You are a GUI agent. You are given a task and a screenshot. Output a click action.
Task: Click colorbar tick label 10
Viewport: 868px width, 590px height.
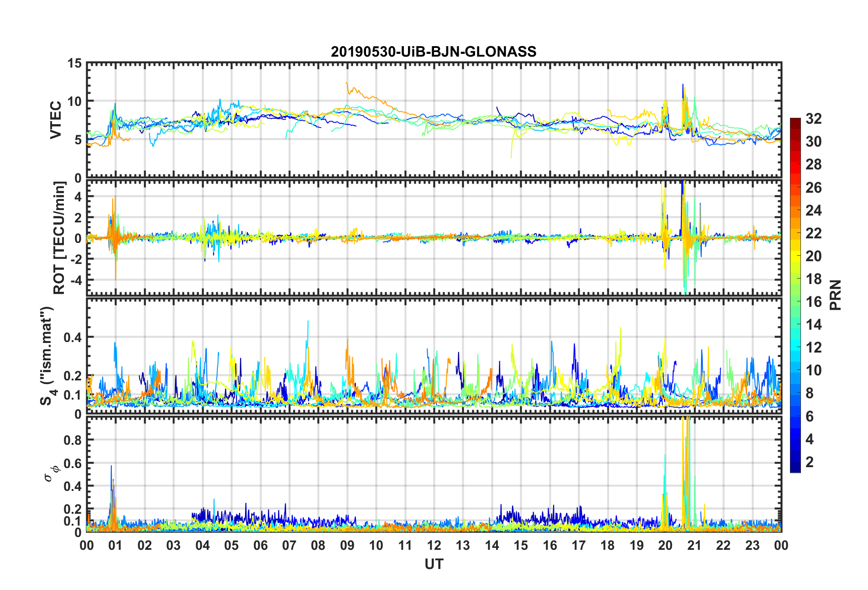tap(814, 370)
